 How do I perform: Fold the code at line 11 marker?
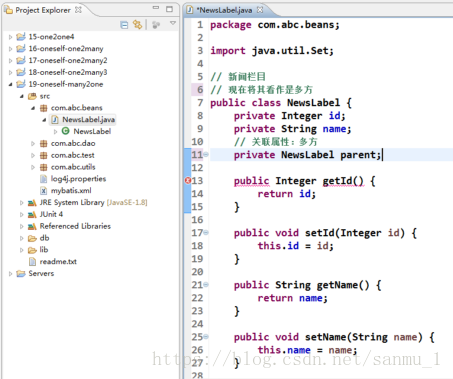click(206, 154)
